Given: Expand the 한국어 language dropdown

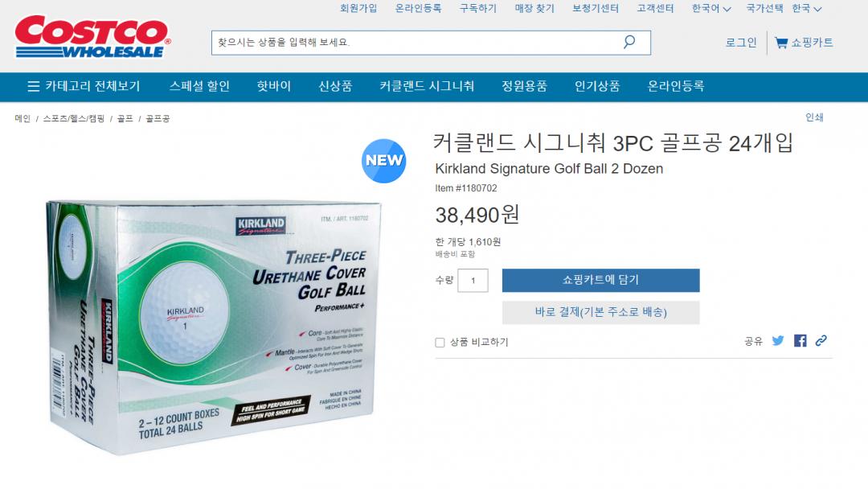Looking at the screenshot, I should pos(711,8).
